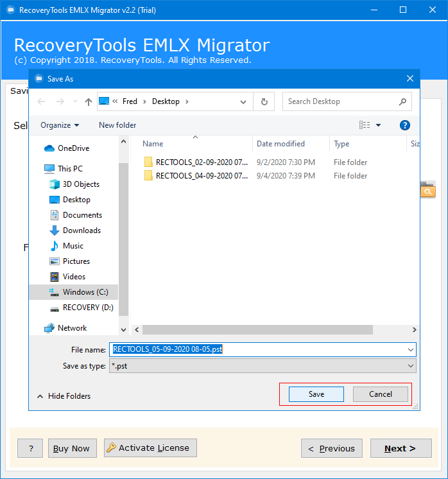Click the Cancel button
This screenshot has width=448, height=479.
click(380, 394)
